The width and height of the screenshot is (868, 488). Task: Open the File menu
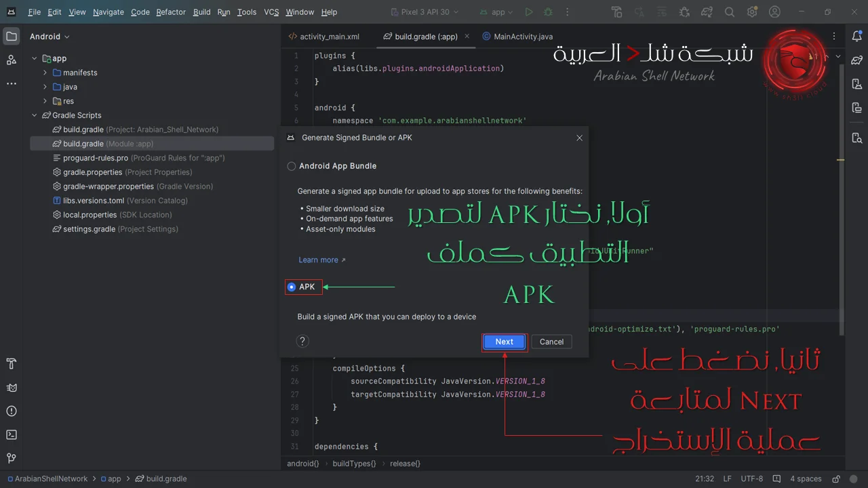(x=35, y=12)
